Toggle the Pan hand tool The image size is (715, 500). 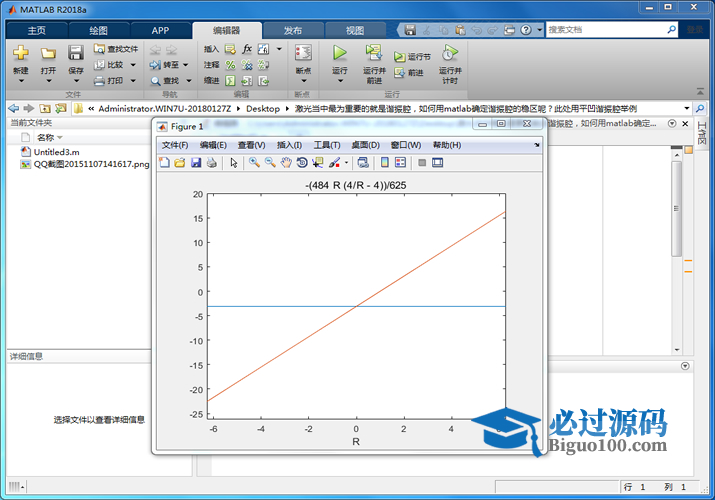pos(286,162)
